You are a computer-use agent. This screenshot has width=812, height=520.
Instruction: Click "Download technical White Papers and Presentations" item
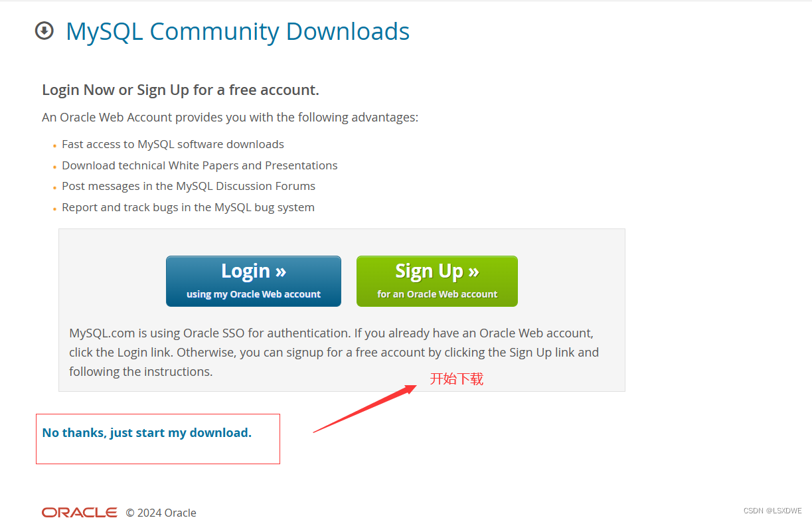pos(200,165)
